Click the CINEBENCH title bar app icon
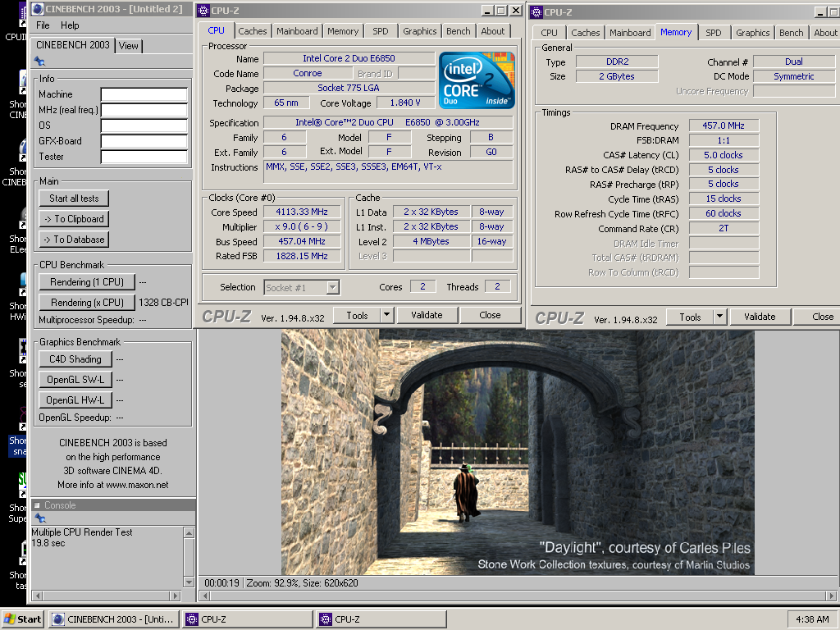Image resolution: width=840 pixels, height=630 pixels. [38, 8]
